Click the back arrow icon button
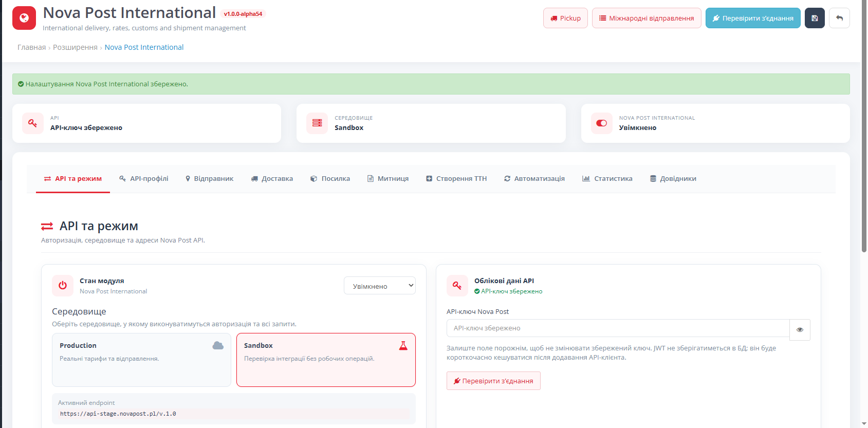 pos(839,18)
